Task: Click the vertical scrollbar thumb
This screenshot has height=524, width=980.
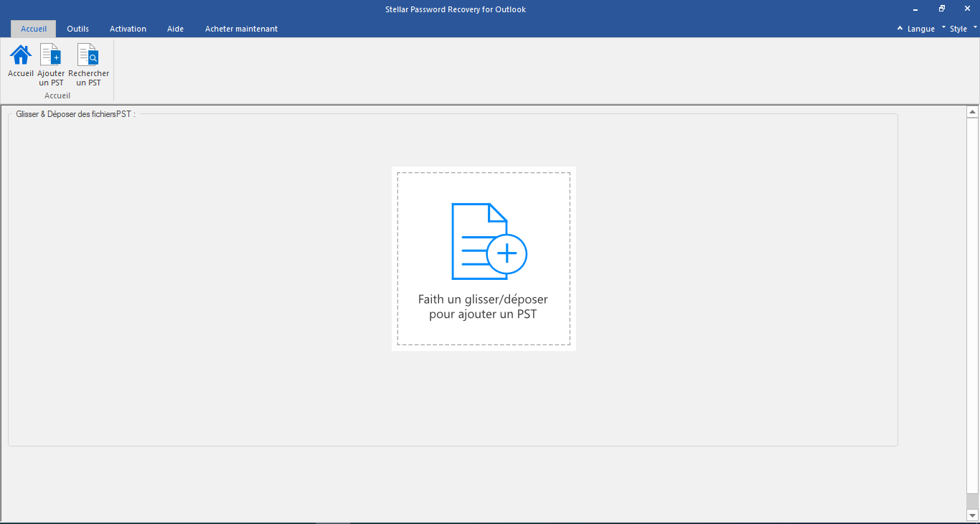Action: point(973,500)
